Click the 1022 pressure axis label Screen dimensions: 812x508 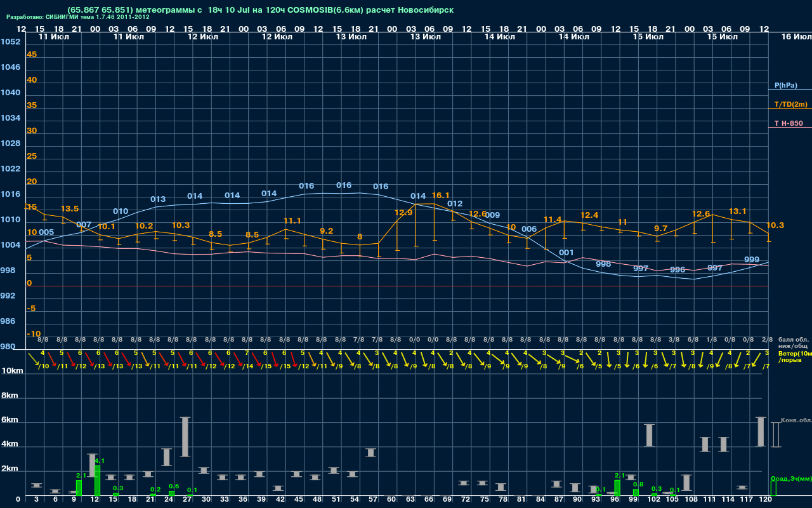tap(10, 169)
